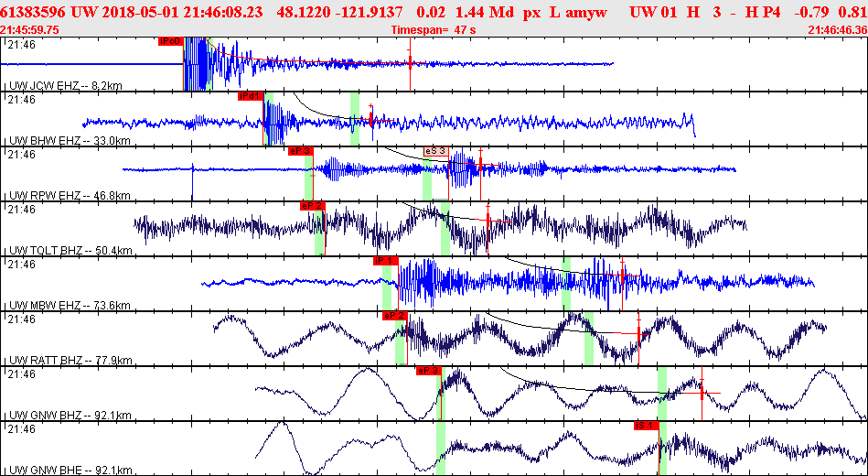
Task: Select the iPd1 pick flag on BHW trace
Action: pos(251,96)
